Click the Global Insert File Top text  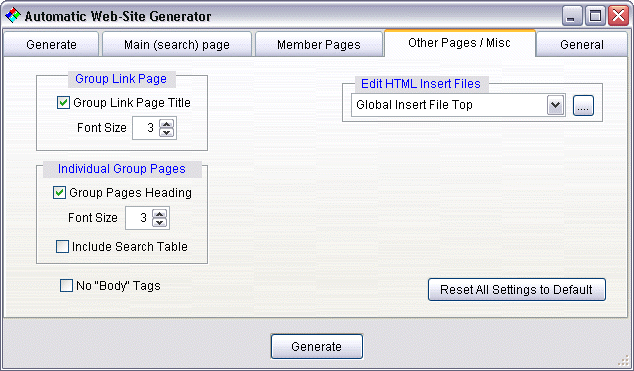[x=414, y=105]
